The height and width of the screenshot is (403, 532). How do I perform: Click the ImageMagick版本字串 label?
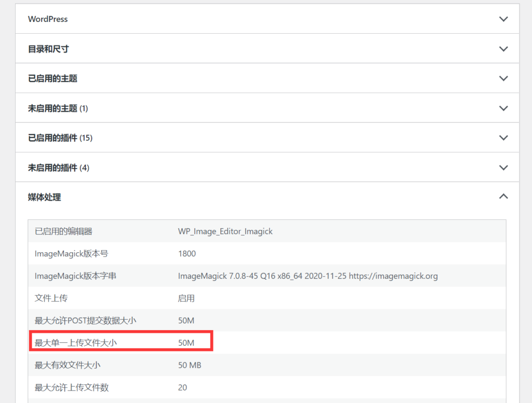[75, 276]
